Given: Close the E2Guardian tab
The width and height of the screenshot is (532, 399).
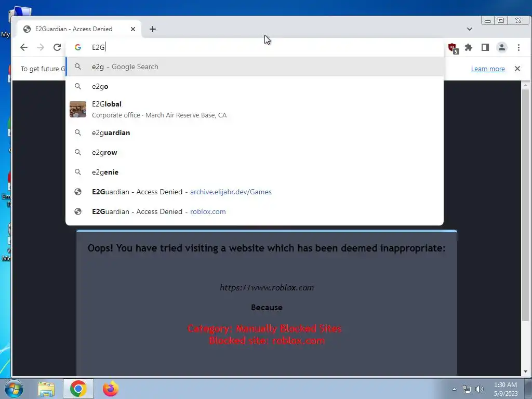Looking at the screenshot, I should pyautogui.click(x=133, y=29).
